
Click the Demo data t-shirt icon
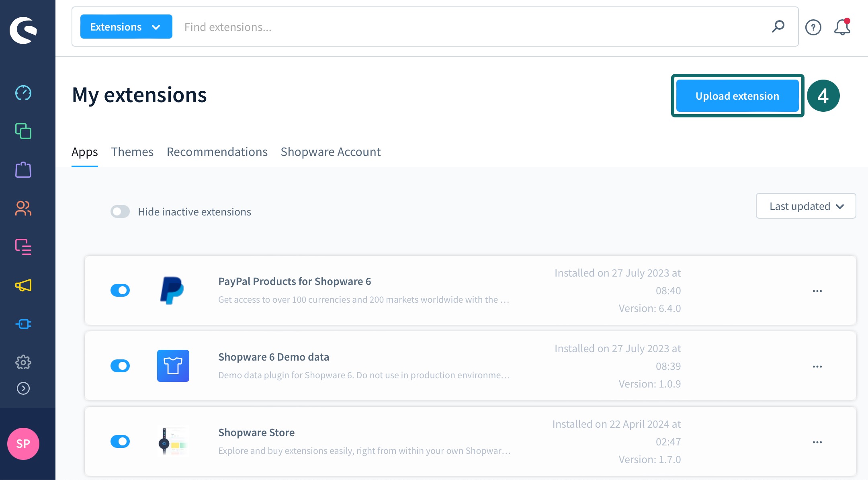173,366
